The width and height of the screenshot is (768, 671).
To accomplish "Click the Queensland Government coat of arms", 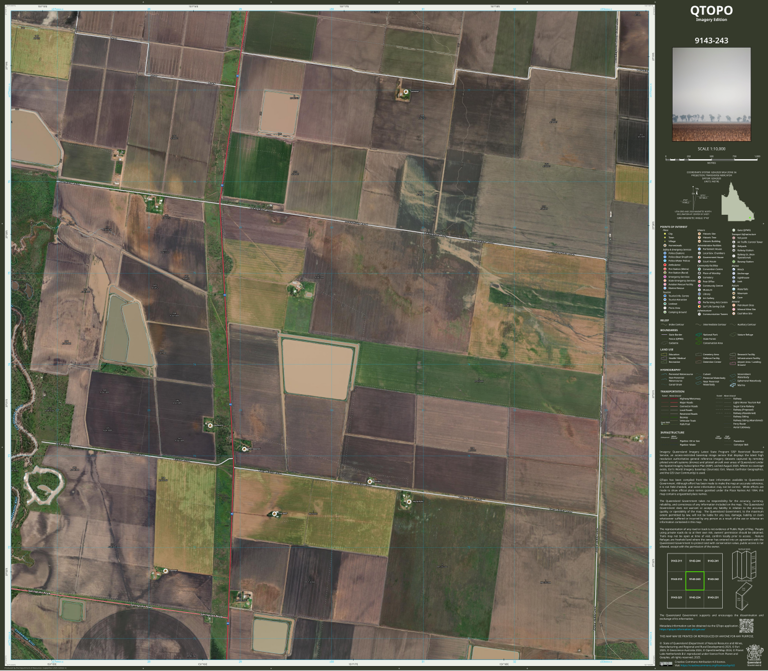I will coord(755,655).
